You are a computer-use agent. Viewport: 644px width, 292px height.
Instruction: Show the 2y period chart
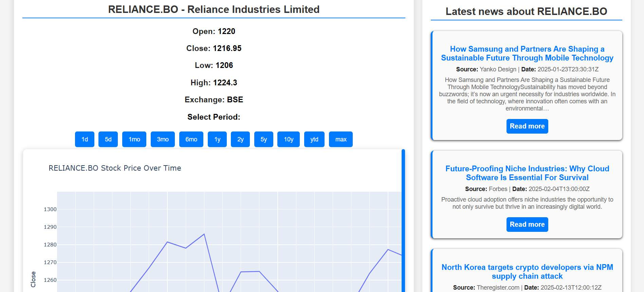pyautogui.click(x=240, y=139)
